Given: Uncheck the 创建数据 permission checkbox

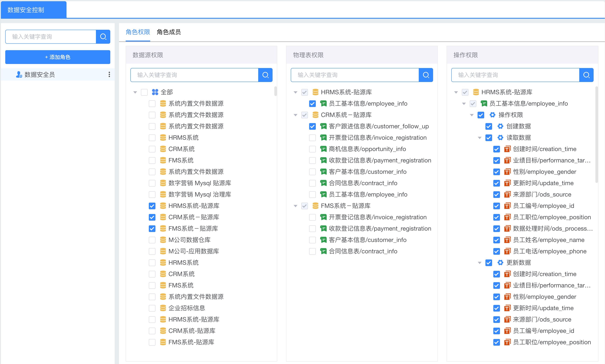Looking at the screenshot, I should pos(489,126).
